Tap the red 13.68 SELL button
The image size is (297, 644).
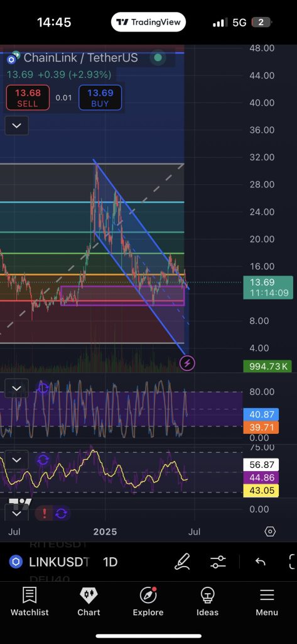coord(28,97)
